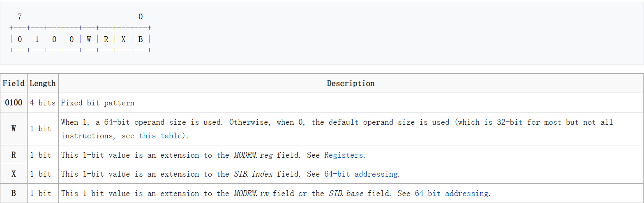The image size is (644, 203).
Task: Select the X field cell in table
Action: (x=14, y=174)
